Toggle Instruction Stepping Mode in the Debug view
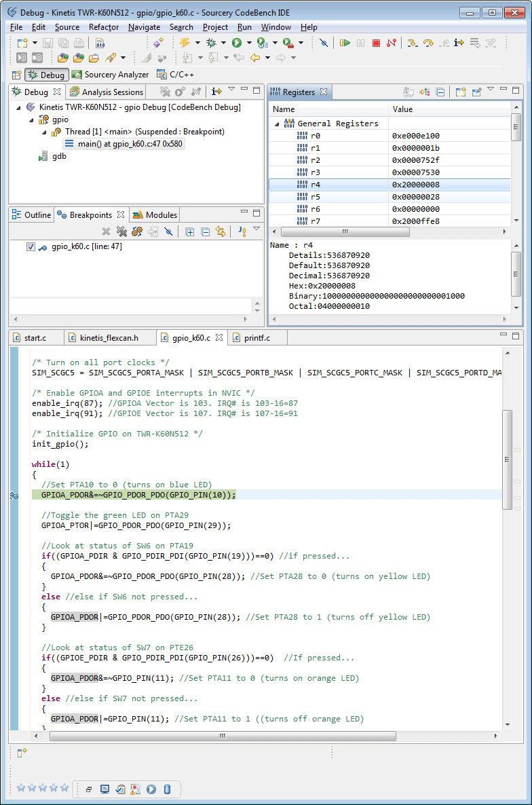 coord(216,92)
